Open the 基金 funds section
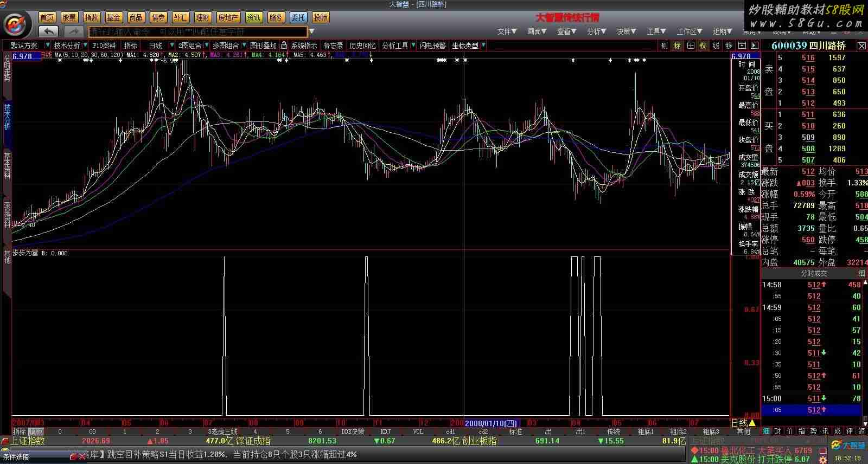Viewport: 868px width, 464px height. click(x=114, y=17)
